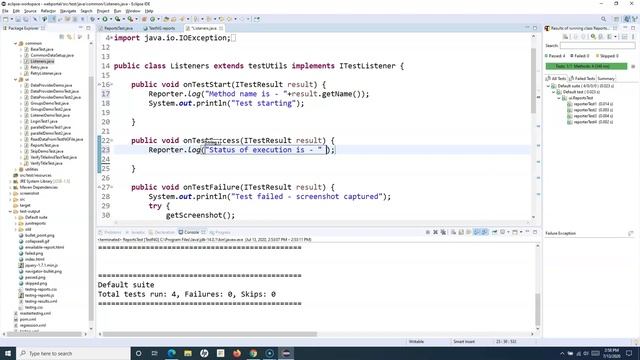Image resolution: width=640 pixels, height=360 pixels.
Task: Expand the test-output folder arrow
Action: pos(10,211)
